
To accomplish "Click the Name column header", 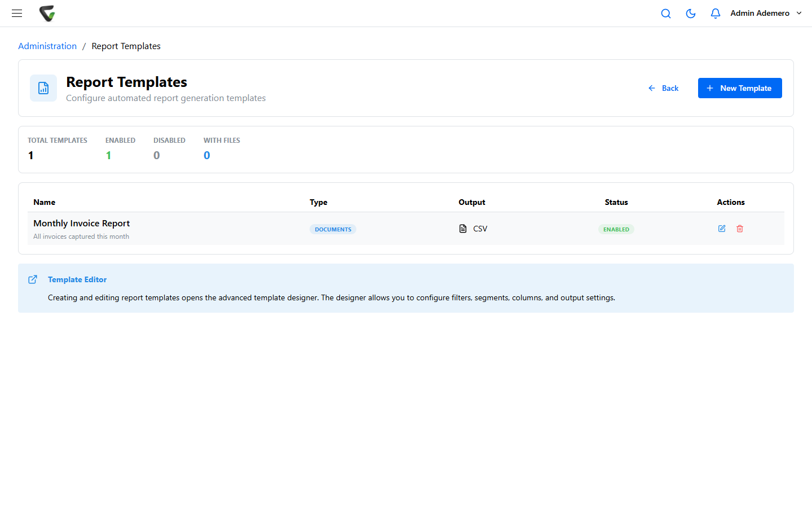I will pos(45,202).
